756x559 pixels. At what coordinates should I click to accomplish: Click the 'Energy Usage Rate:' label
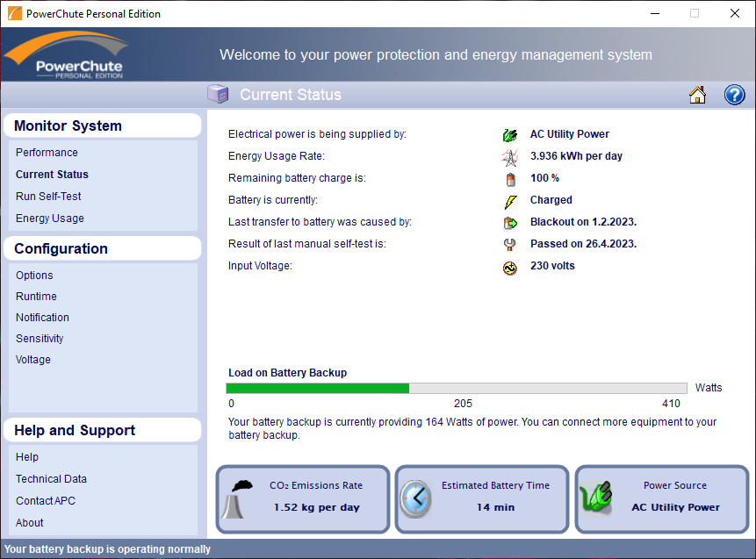277,156
